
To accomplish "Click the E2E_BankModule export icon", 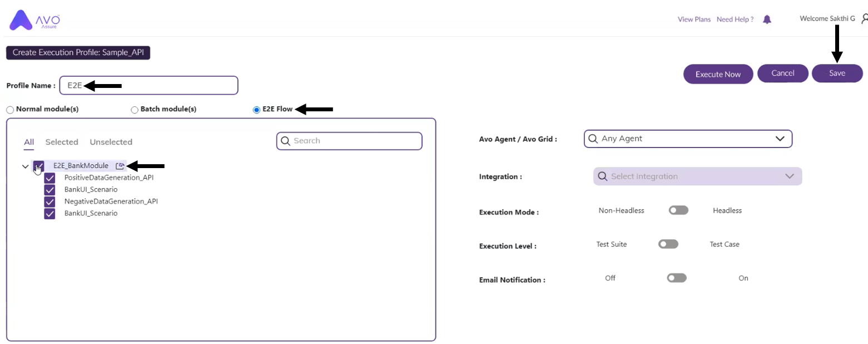I will click(120, 166).
